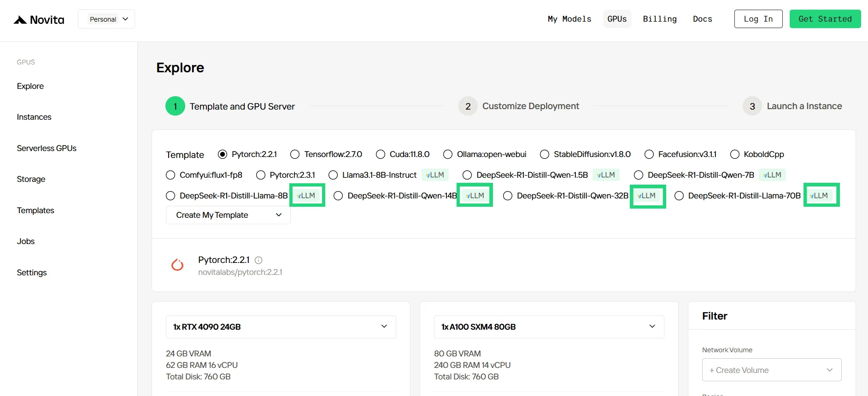Viewport: 868px width, 396px height.
Task: Select the DeepSeek-R1-Distill-Qwen-7B radio
Action: point(639,175)
